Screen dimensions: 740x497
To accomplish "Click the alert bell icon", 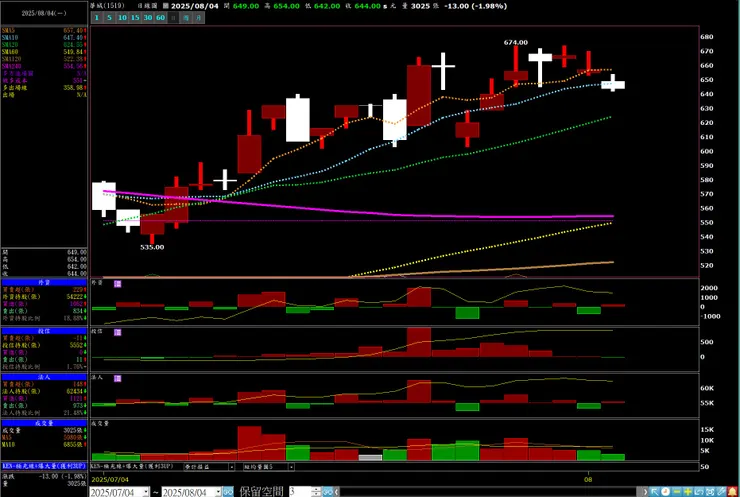I will pos(732,492).
